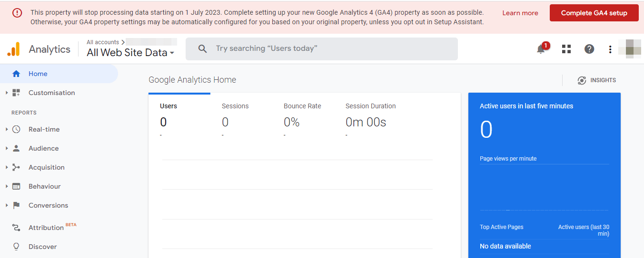Click the Discover lightbulb icon
Image resolution: width=644 pixels, height=258 pixels.
(16, 247)
